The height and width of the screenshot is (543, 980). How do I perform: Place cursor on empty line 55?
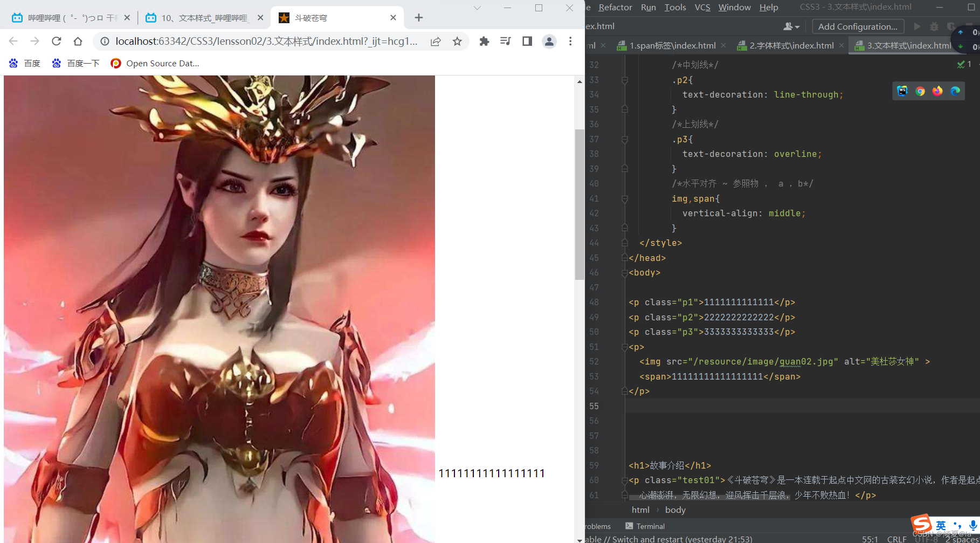coord(803,406)
